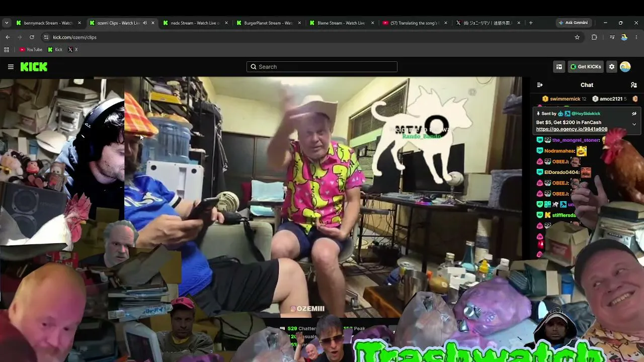Hide the pinned HeySidekick message
This screenshot has height=362, width=644.
tap(634, 114)
